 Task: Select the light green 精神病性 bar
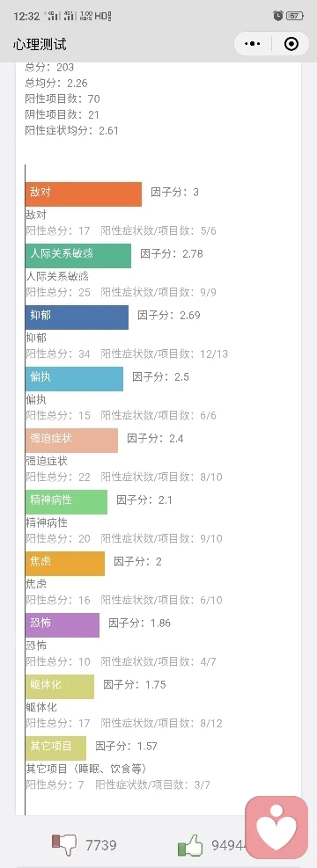coord(67,501)
